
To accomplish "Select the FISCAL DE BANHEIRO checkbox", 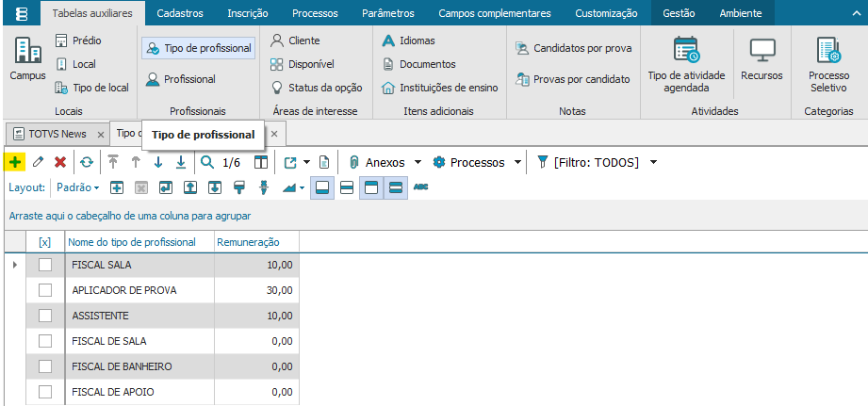I will click(x=45, y=366).
